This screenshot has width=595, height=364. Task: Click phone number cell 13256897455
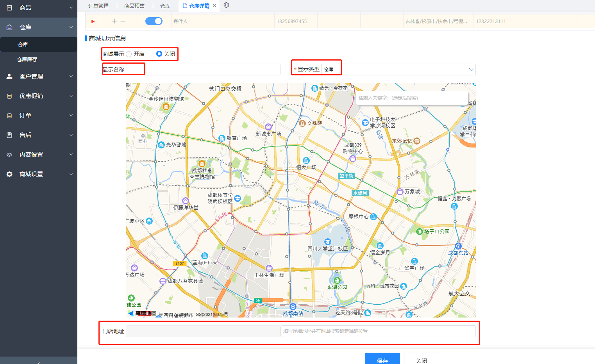(296, 21)
